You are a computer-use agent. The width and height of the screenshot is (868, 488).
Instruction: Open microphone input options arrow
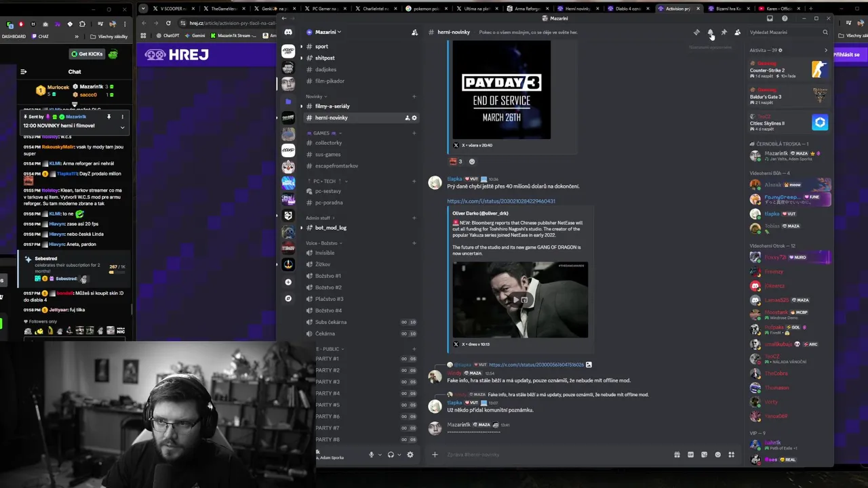pyautogui.click(x=380, y=454)
